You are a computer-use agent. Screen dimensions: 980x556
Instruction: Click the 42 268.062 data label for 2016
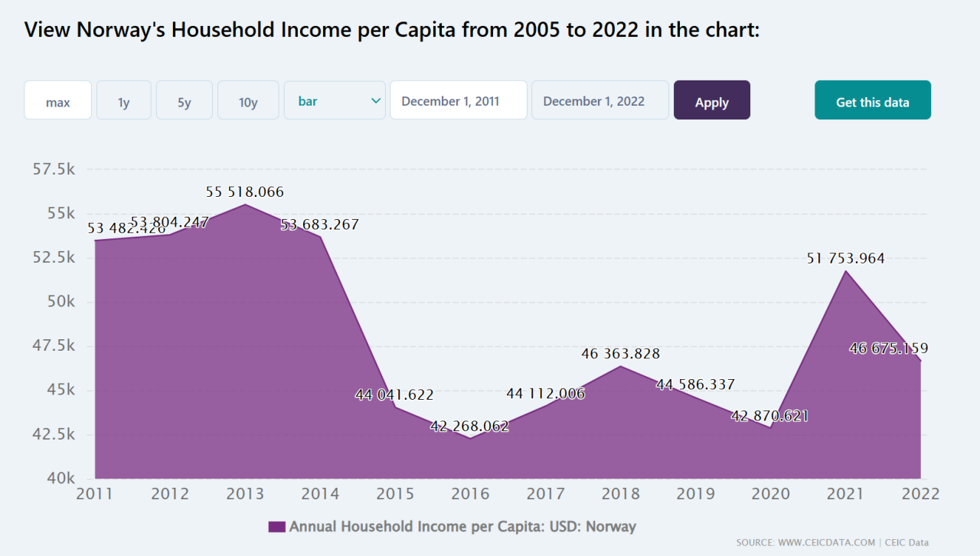pyautogui.click(x=469, y=427)
